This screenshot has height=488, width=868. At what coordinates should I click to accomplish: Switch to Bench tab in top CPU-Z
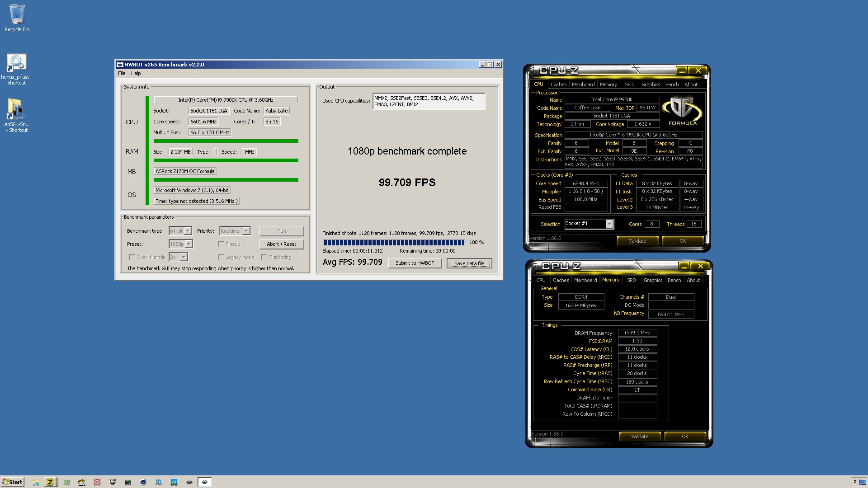(x=672, y=84)
